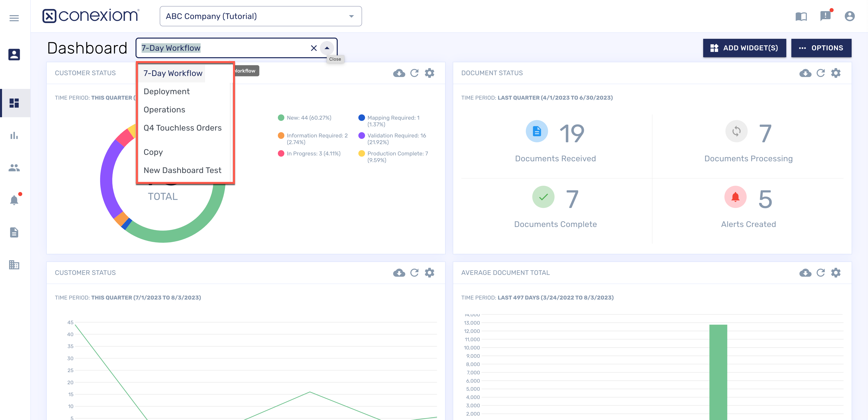Select the Deployment dashboard option

click(166, 92)
